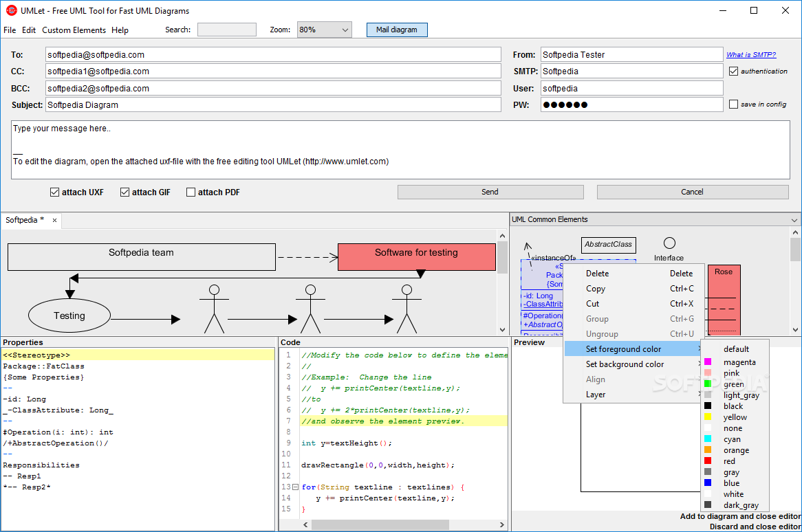The width and height of the screenshot is (802, 532).
Task: Click into the Subject input field
Action: click(273, 105)
